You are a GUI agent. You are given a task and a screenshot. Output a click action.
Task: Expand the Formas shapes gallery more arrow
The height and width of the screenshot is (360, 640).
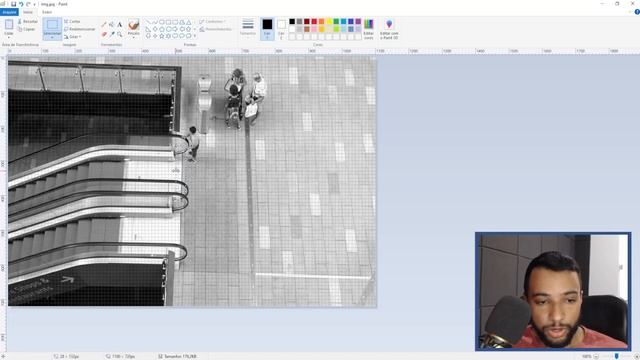pos(195,36)
